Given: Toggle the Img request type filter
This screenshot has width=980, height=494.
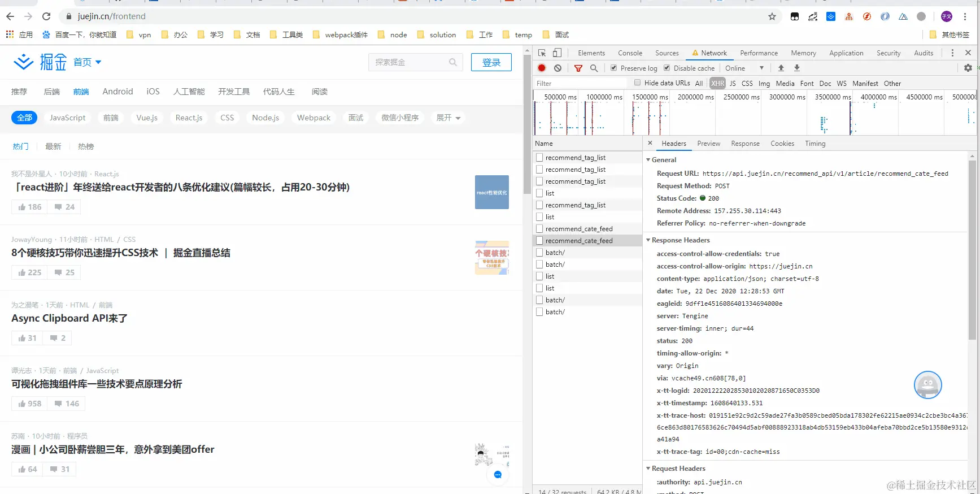Looking at the screenshot, I should (764, 83).
